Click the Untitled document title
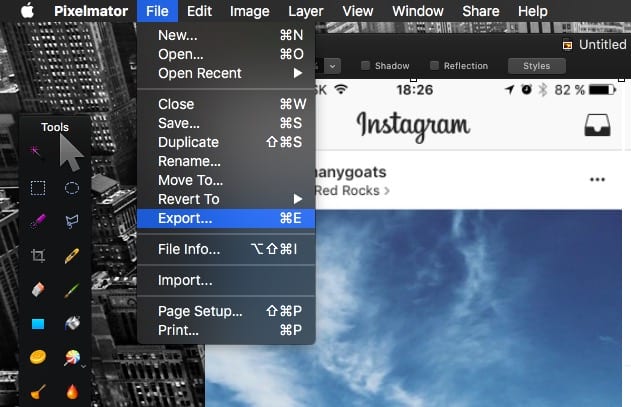The width and height of the screenshot is (631, 407). 602,45
